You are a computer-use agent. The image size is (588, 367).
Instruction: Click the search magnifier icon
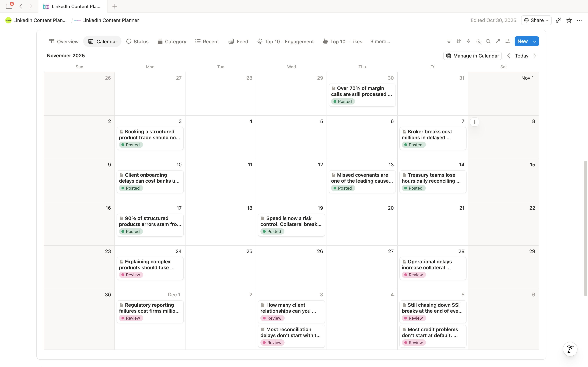pos(488,42)
